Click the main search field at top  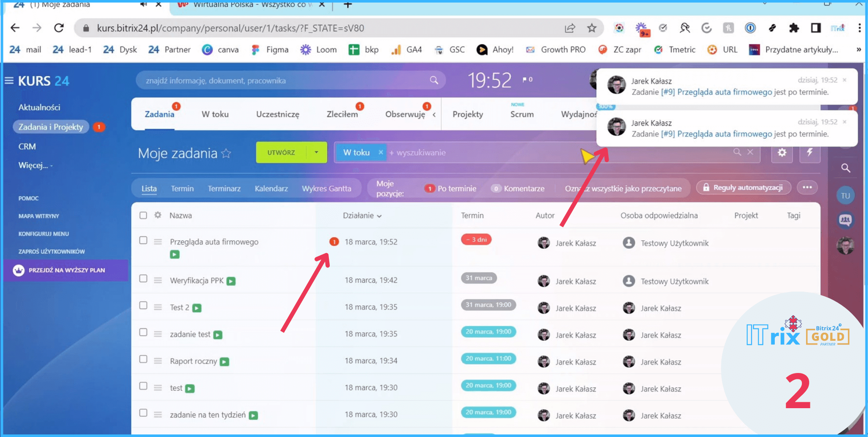click(x=284, y=81)
